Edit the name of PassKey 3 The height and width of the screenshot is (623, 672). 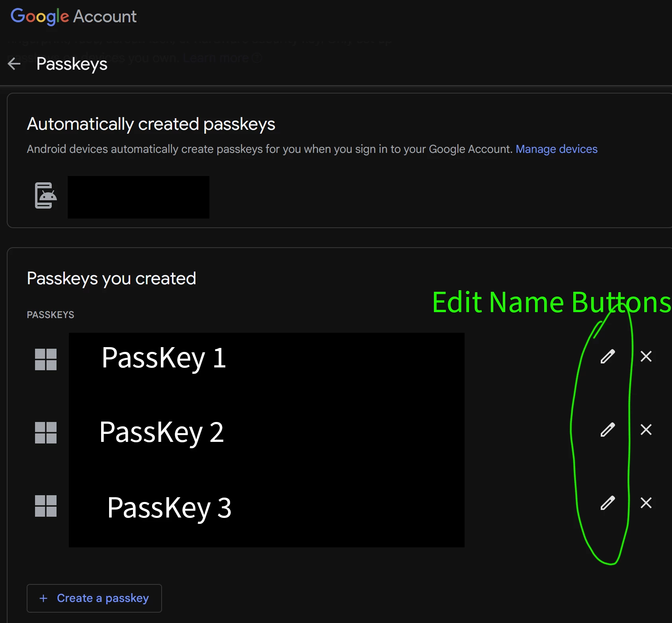coord(608,503)
